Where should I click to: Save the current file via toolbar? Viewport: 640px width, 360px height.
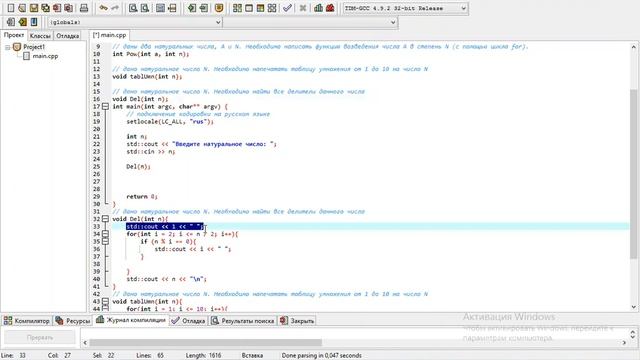pyautogui.click(x=34, y=8)
